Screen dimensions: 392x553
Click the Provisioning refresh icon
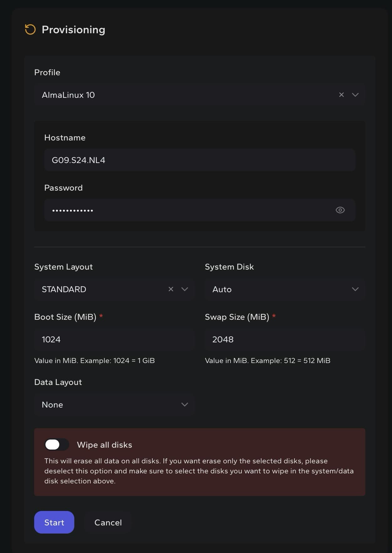tap(30, 30)
